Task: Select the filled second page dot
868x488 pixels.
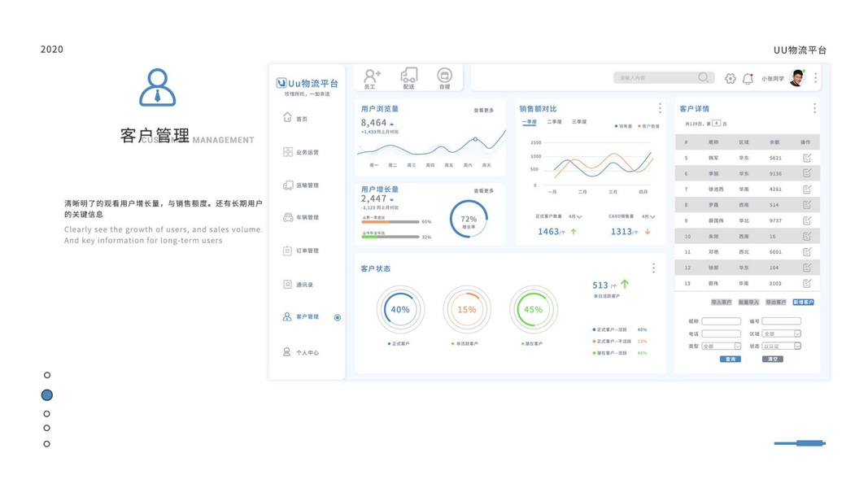Action: coord(47,395)
